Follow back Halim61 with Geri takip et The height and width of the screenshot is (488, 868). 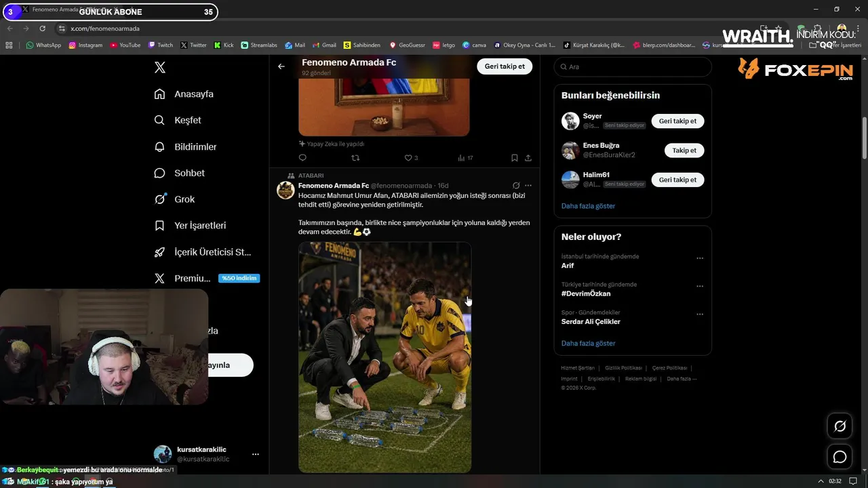pos(677,180)
